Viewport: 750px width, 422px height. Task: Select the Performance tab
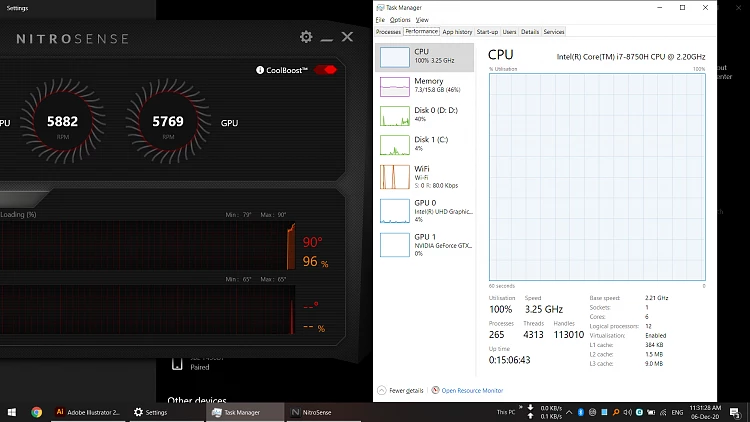(421, 31)
